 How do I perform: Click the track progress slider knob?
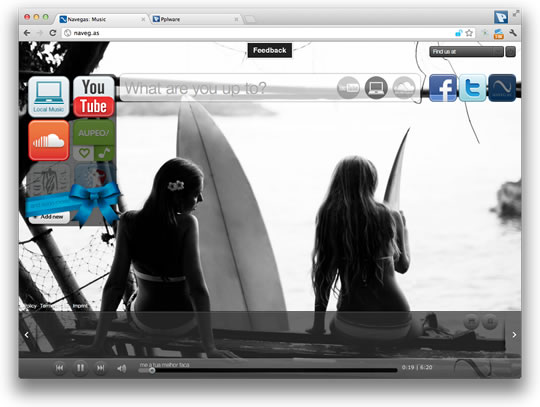pos(152,371)
